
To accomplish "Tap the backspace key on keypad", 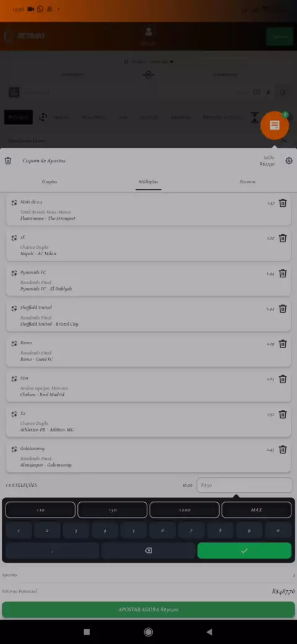I will pyautogui.click(x=148, y=550).
